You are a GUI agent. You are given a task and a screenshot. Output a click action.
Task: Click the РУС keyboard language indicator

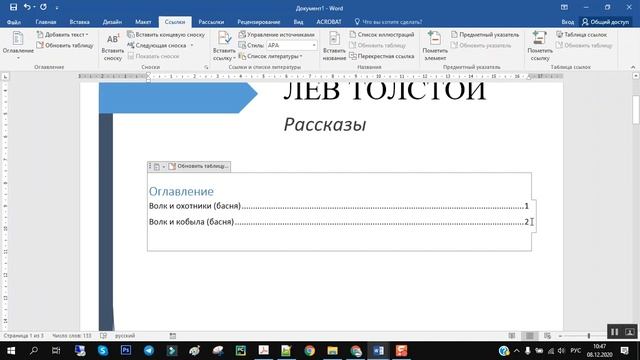coord(576,351)
